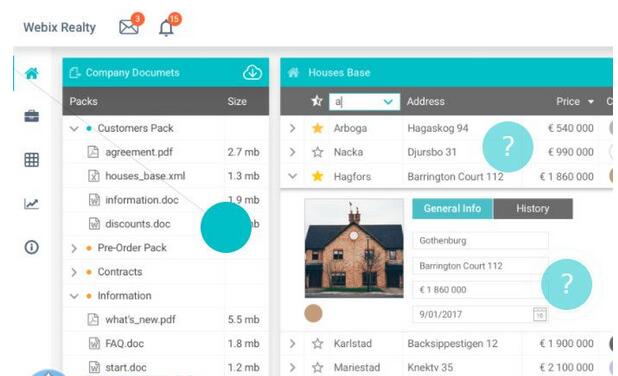
Task: Click the Backsippestigen 12 address cell
Action: [x=452, y=344]
